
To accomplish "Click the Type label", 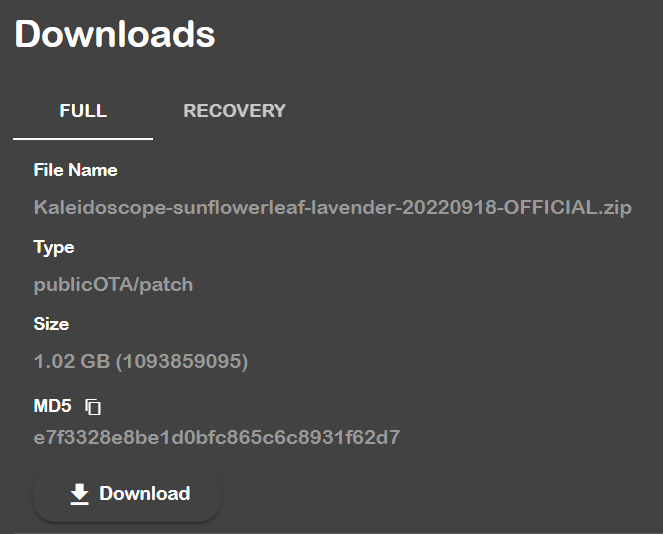I will (54, 247).
